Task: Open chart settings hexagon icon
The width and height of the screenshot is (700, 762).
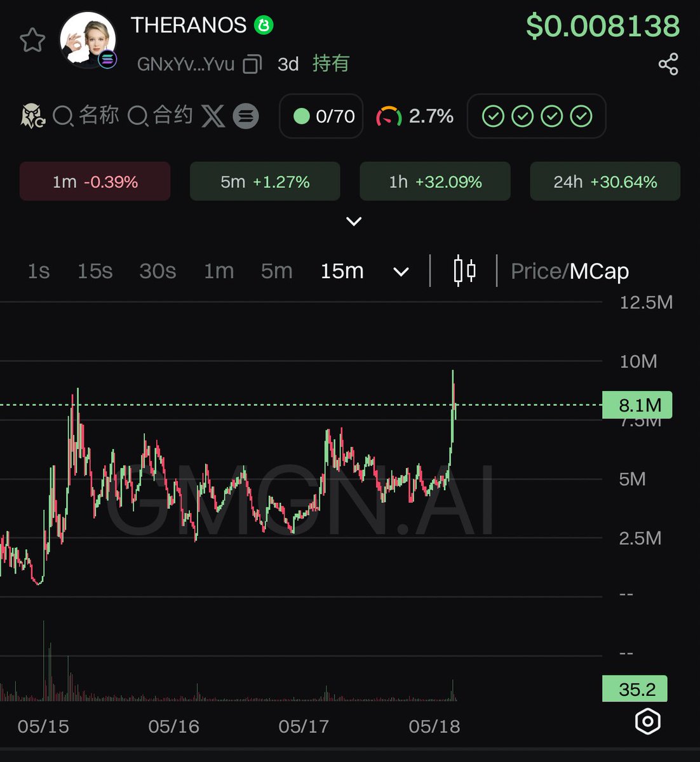Action: click(648, 721)
